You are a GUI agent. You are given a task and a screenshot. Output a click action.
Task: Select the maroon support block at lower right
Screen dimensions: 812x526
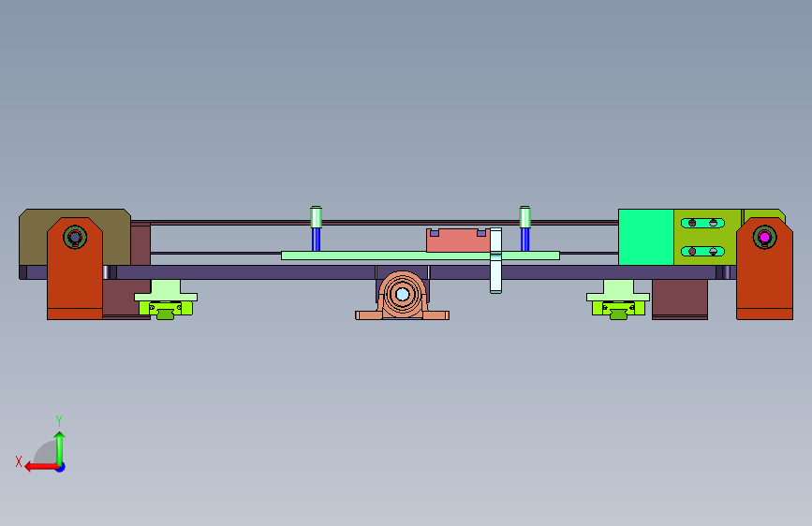(x=679, y=300)
